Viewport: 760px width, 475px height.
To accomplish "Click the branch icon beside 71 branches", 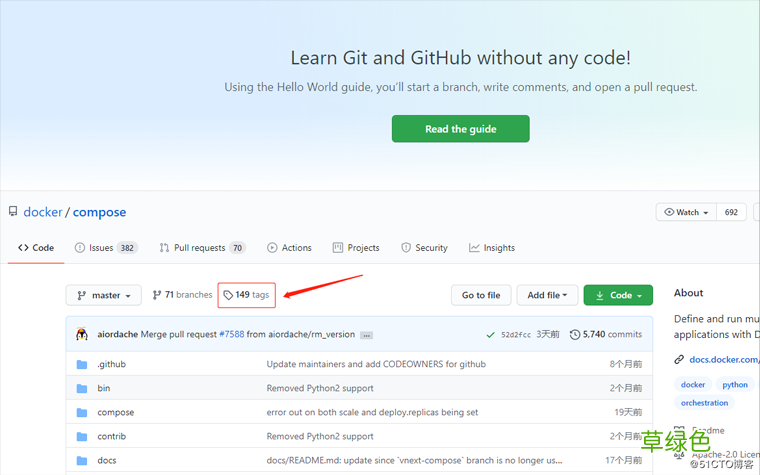I will pos(157,295).
